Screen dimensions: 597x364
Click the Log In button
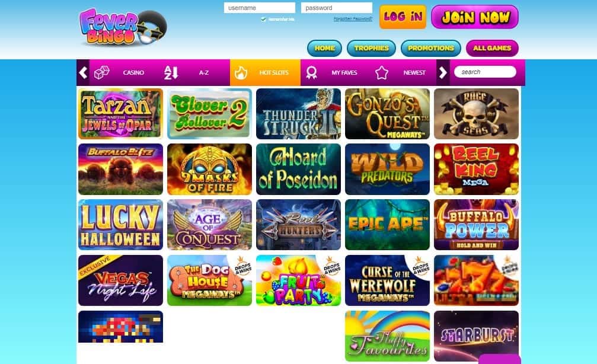coord(403,17)
